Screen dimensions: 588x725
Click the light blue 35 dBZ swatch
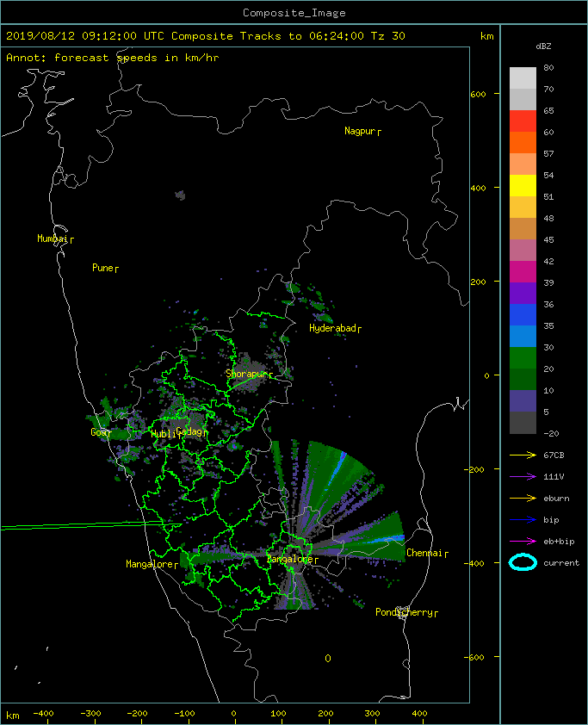point(523,336)
